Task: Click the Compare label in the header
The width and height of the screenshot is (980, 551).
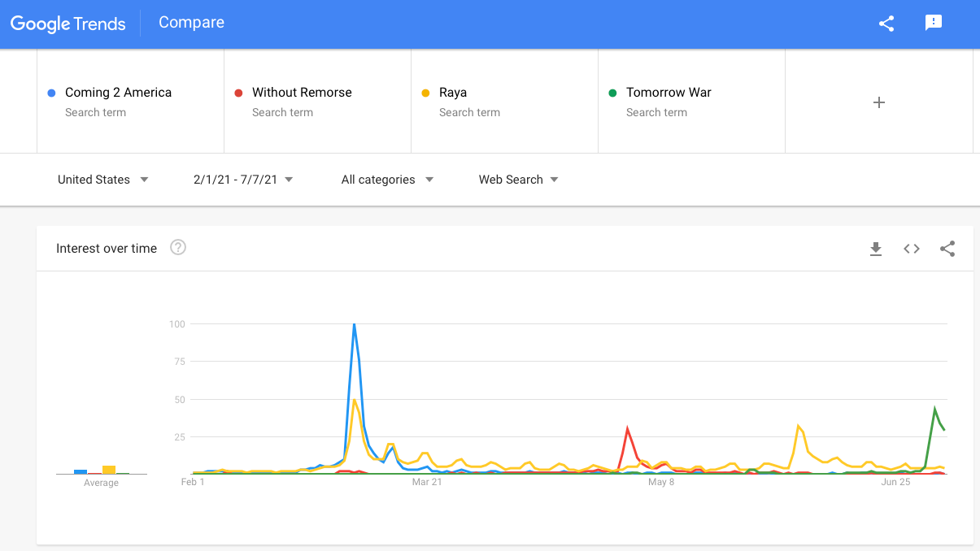Action: point(191,23)
